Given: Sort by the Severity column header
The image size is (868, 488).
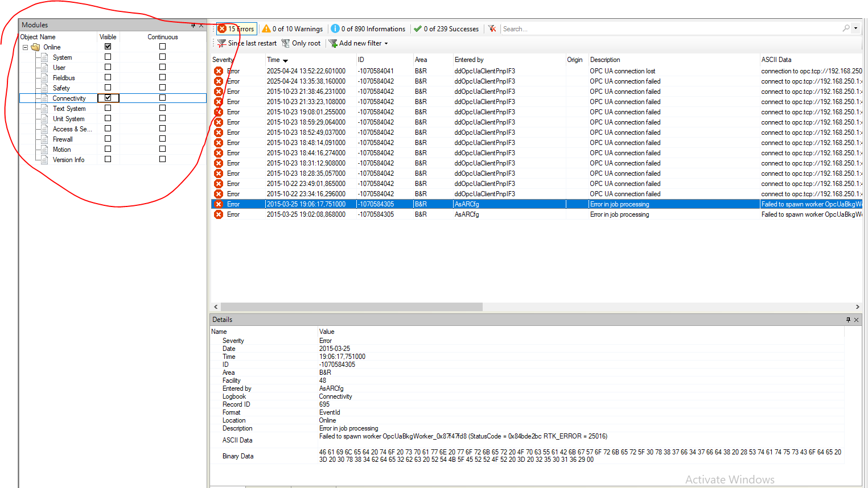Looking at the screenshot, I should (237, 60).
